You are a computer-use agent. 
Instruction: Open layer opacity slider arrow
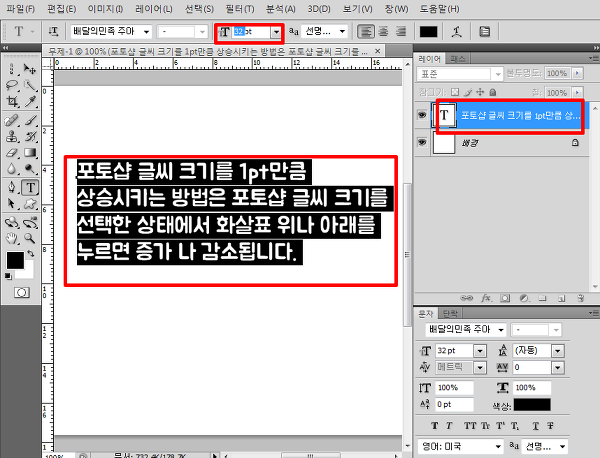click(577, 73)
